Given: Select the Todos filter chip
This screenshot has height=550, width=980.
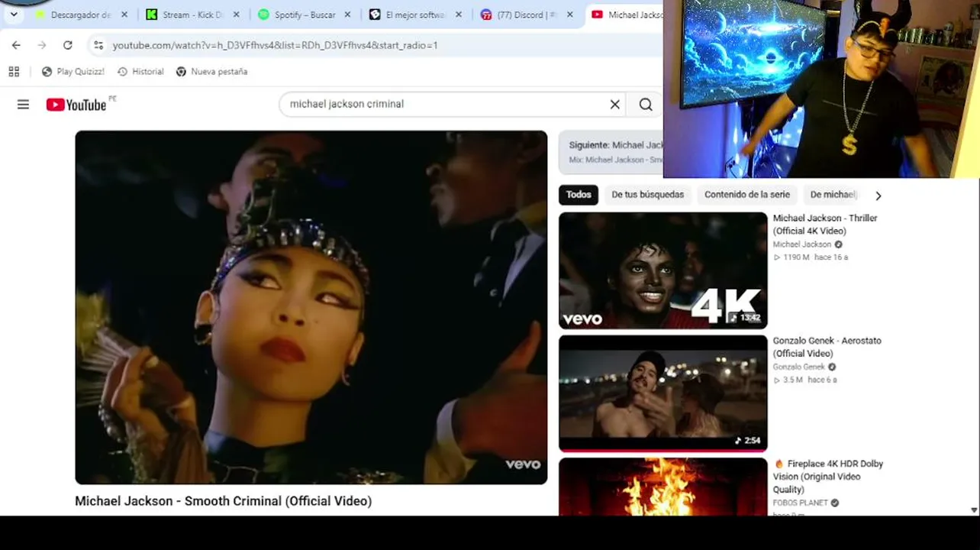Looking at the screenshot, I should click(x=579, y=195).
